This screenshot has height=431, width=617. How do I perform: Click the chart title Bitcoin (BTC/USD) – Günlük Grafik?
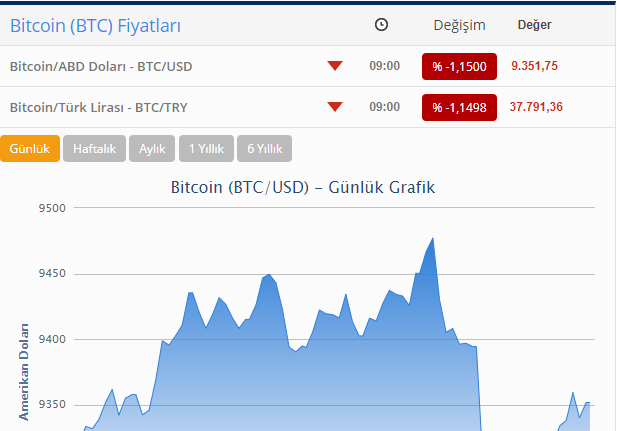[303, 187]
